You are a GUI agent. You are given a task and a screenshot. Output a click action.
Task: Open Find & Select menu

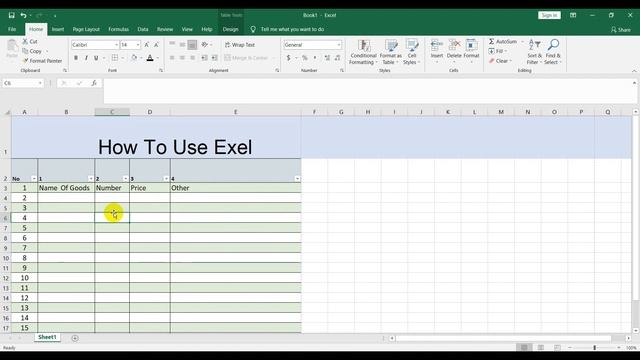click(553, 52)
